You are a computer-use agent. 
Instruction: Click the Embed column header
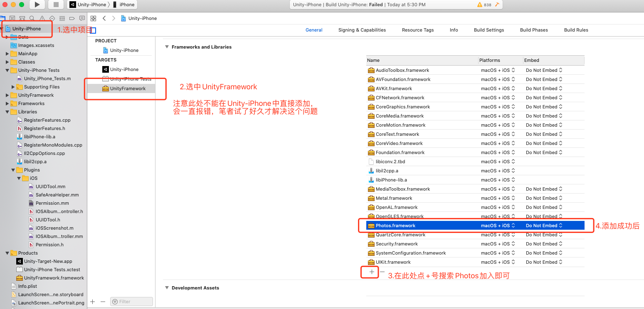click(553, 60)
